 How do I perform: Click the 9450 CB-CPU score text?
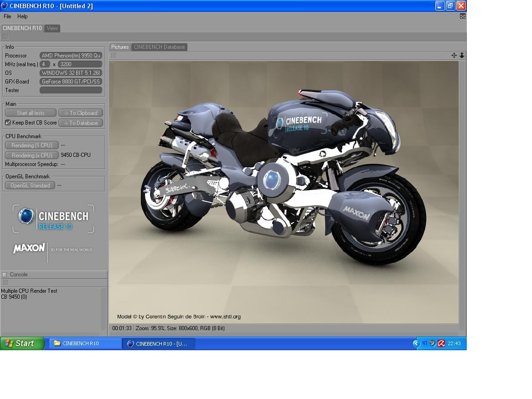[x=76, y=155]
